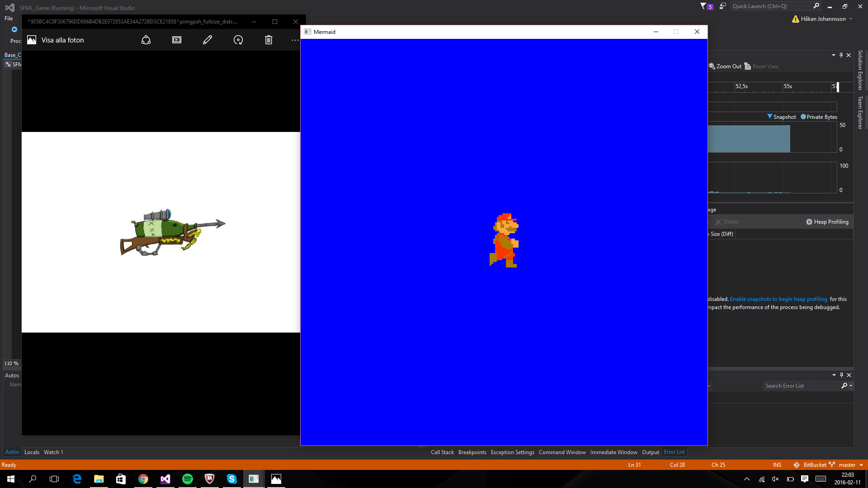Pin the Error List panel
The image size is (868, 488).
[x=841, y=375]
